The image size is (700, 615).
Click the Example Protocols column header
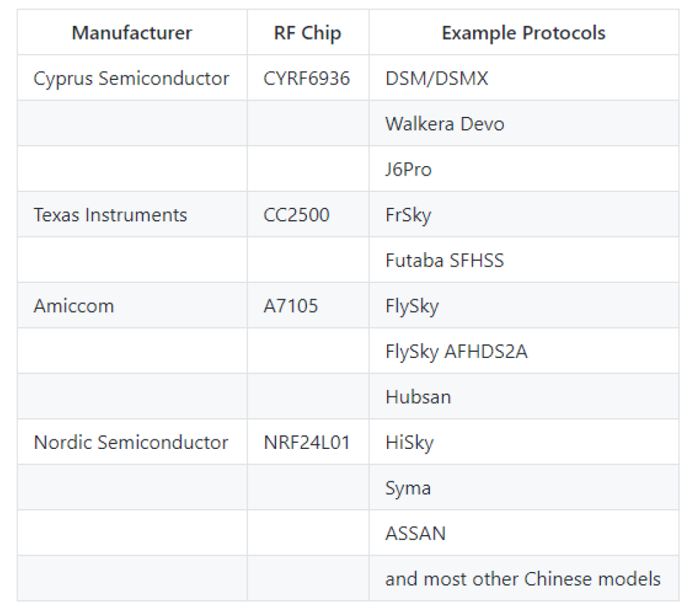524,33
